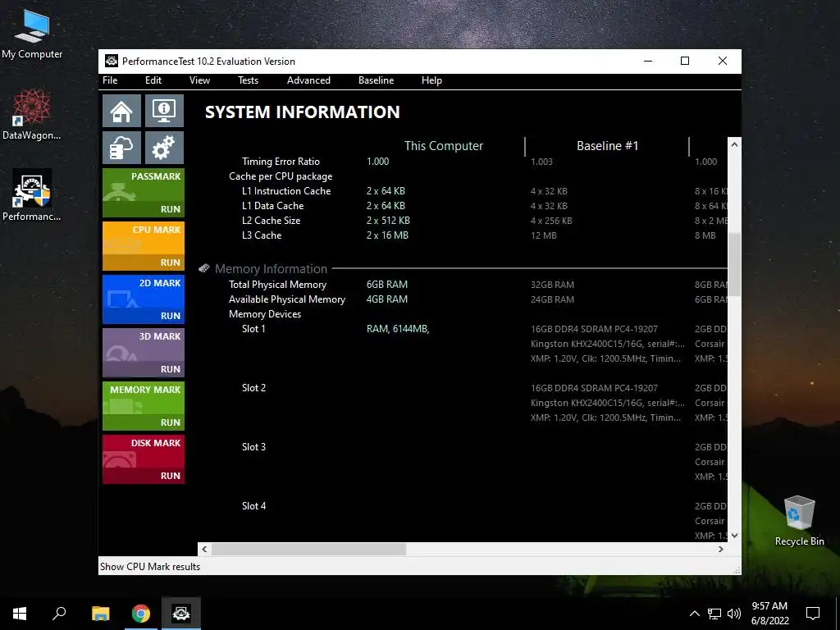Click the Memory Devices label
This screenshot has height=630, width=840.
point(265,314)
